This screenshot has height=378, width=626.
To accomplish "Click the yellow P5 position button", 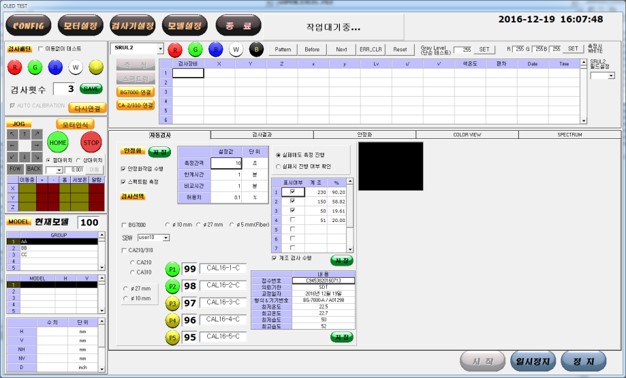I will [172, 338].
